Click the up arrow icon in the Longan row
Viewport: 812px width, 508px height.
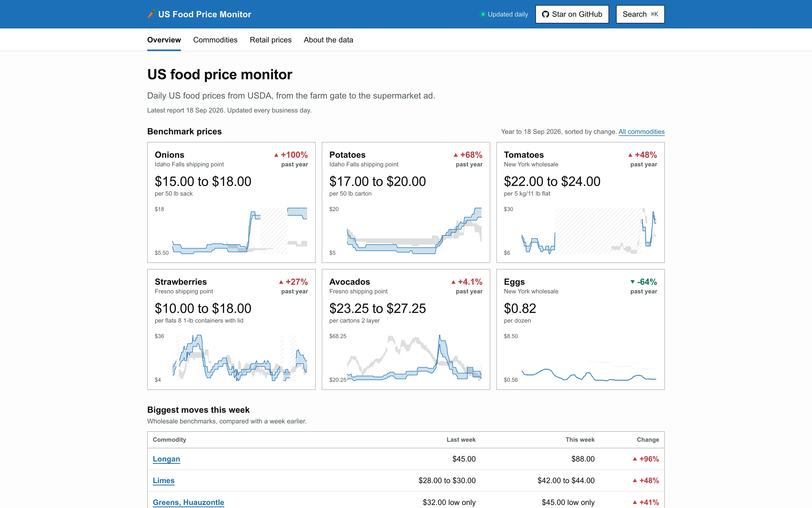tap(635, 459)
